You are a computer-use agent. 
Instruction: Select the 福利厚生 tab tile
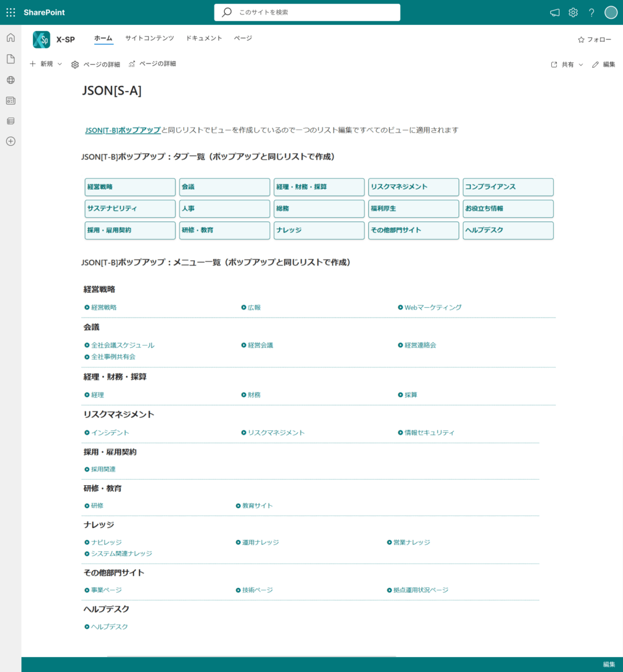413,209
